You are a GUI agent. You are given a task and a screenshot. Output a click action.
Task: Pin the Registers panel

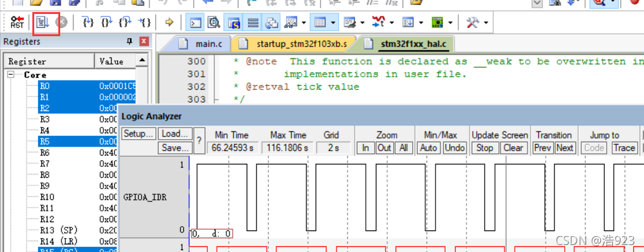point(130,41)
